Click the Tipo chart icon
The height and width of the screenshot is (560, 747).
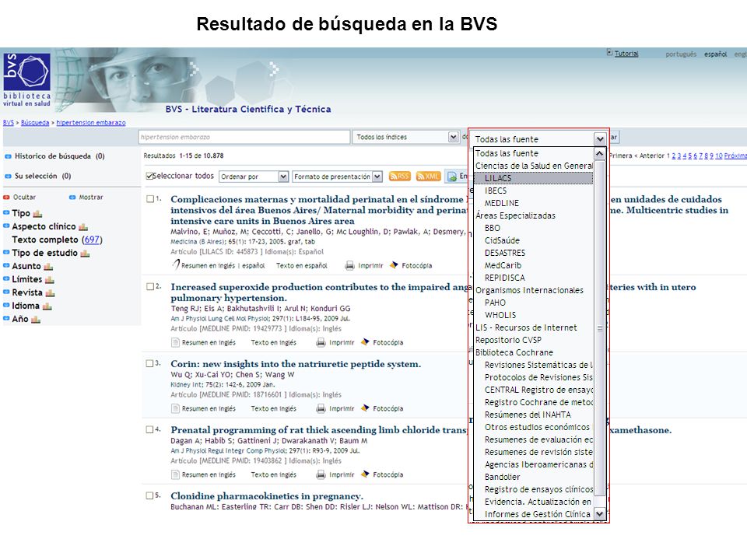37,214
